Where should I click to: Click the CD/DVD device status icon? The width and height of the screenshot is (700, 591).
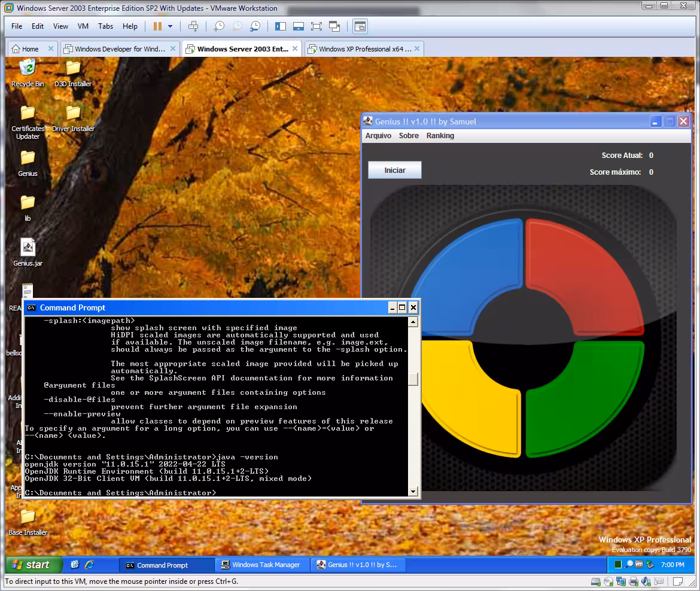point(608,581)
